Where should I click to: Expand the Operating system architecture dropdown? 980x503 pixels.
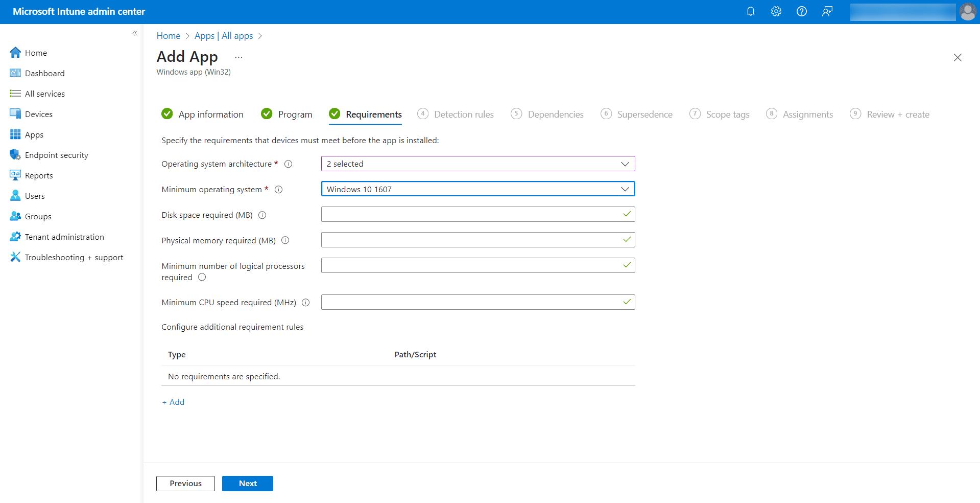pyautogui.click(x=477, y=164)
